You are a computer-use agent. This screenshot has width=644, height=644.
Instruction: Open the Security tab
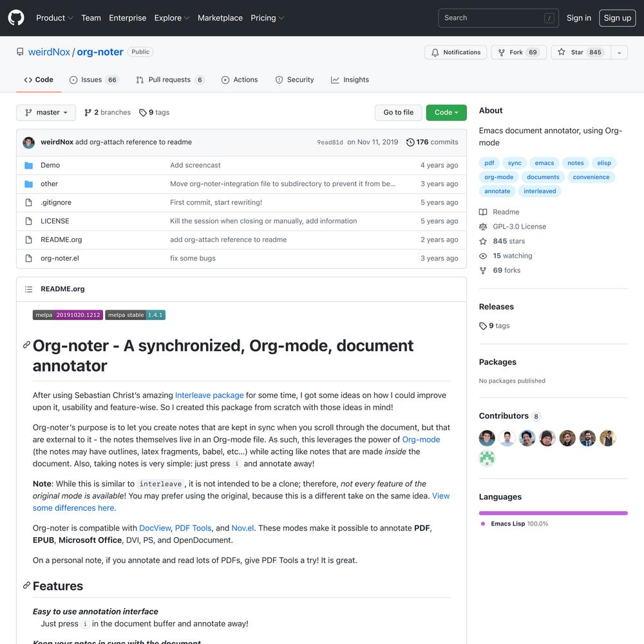pyautogui.click(x=294, y=80)
